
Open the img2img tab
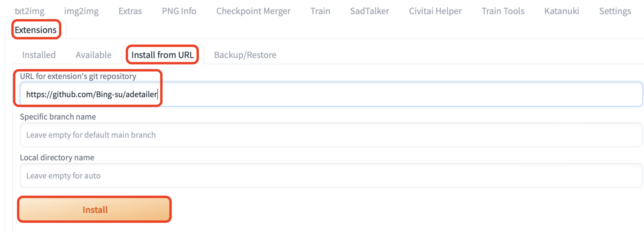[81, 11]
